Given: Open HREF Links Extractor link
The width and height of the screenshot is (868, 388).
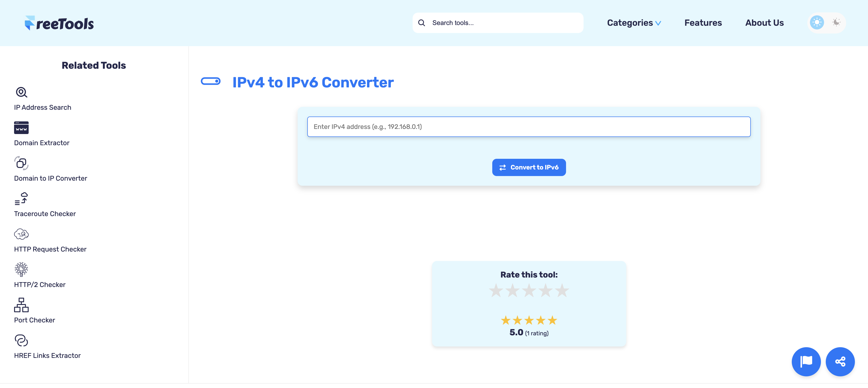Looking at the screenshot, I should 47,355.
